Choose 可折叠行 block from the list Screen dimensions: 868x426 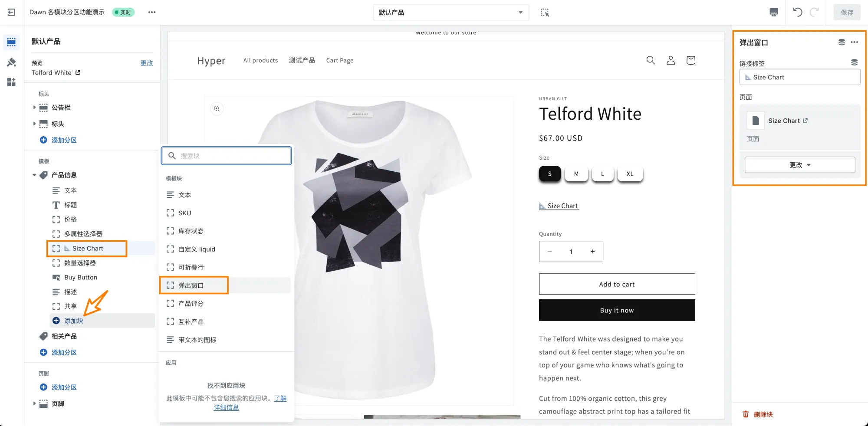pos(191,267)
